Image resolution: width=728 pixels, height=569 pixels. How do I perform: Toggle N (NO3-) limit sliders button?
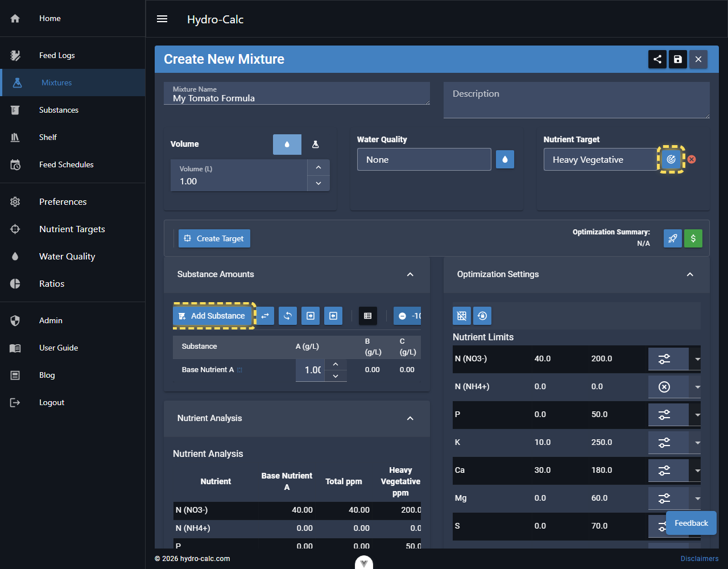pos(668,359)
